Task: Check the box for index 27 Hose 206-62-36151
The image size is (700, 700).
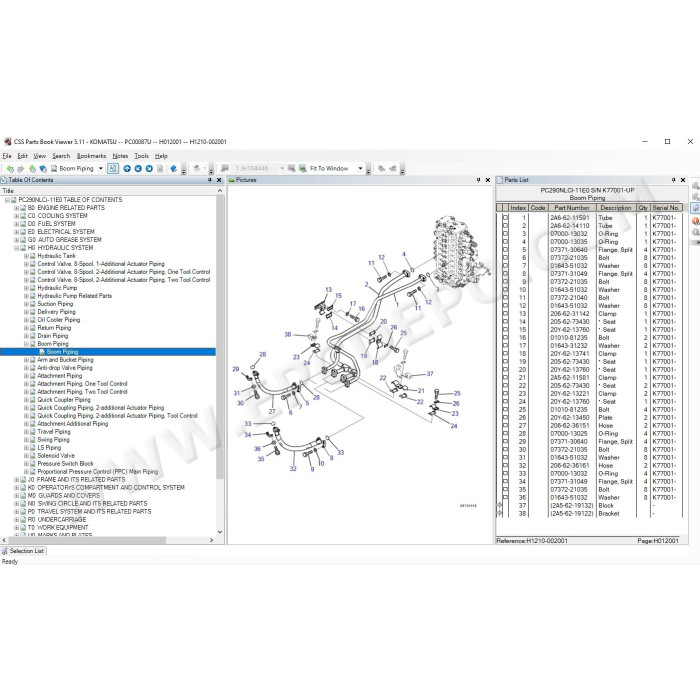Action: tap(505, 425)
